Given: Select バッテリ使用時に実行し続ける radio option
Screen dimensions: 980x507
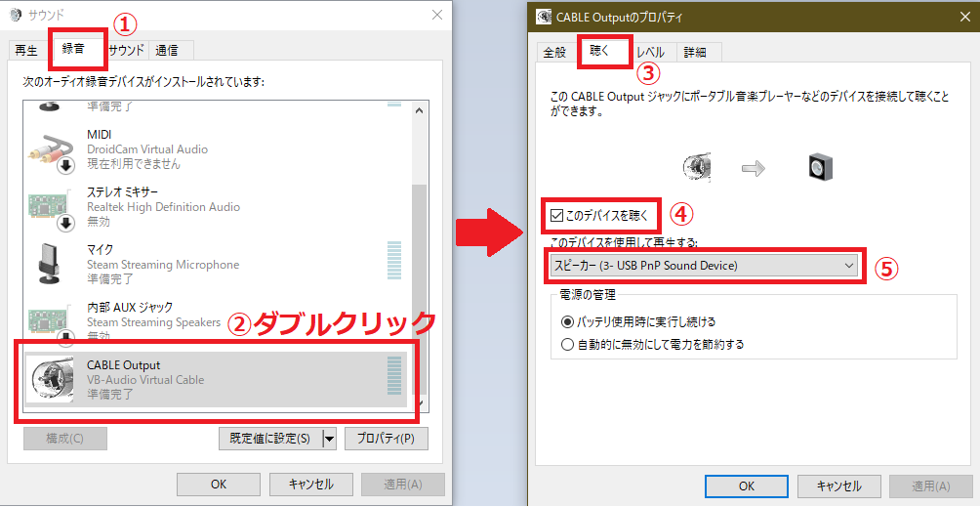Looking at the screenshot, I should 567,322.
